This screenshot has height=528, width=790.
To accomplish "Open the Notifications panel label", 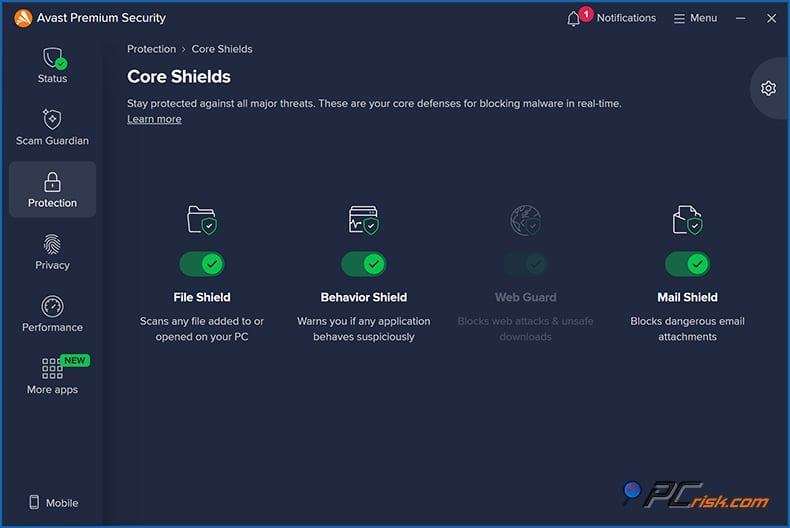I will coord(626,18).
